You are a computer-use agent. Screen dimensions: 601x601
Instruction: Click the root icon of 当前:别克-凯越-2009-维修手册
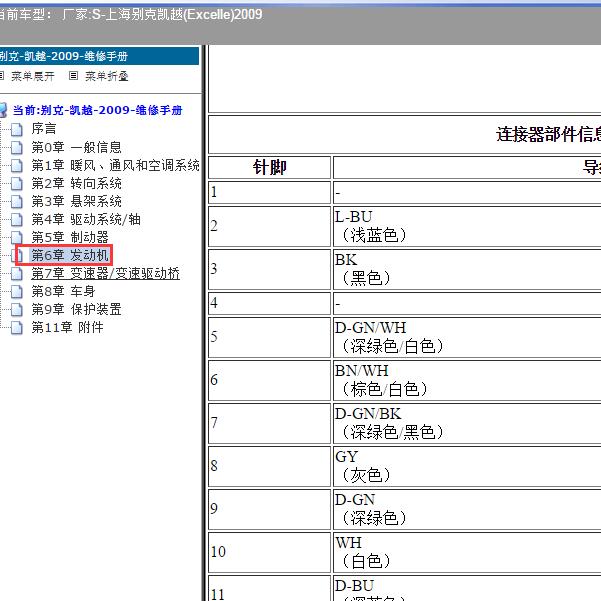3,110
